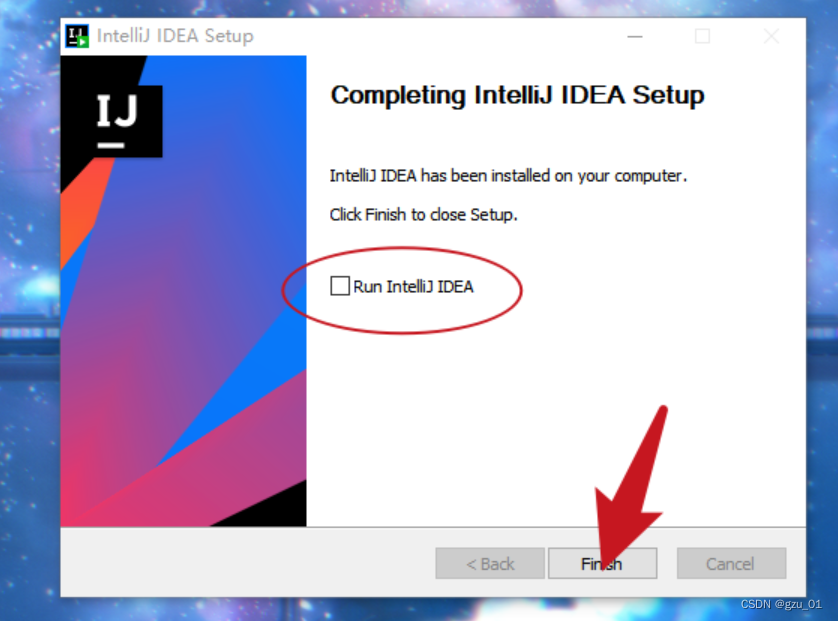Click the Finish button to close Setup
Image resolution: width=838 pixels, height=621 pixels.
click(x=602, y=563)
